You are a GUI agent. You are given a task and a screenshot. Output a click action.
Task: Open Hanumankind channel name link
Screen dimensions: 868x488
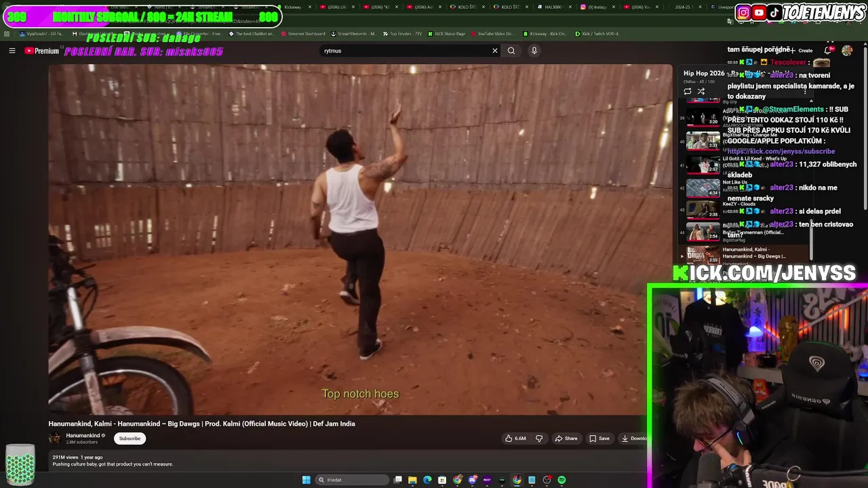pos(83,436)
